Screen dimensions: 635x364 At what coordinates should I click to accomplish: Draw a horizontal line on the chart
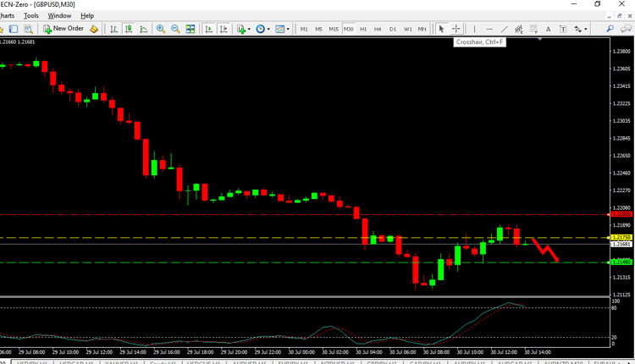pos(488,29)
